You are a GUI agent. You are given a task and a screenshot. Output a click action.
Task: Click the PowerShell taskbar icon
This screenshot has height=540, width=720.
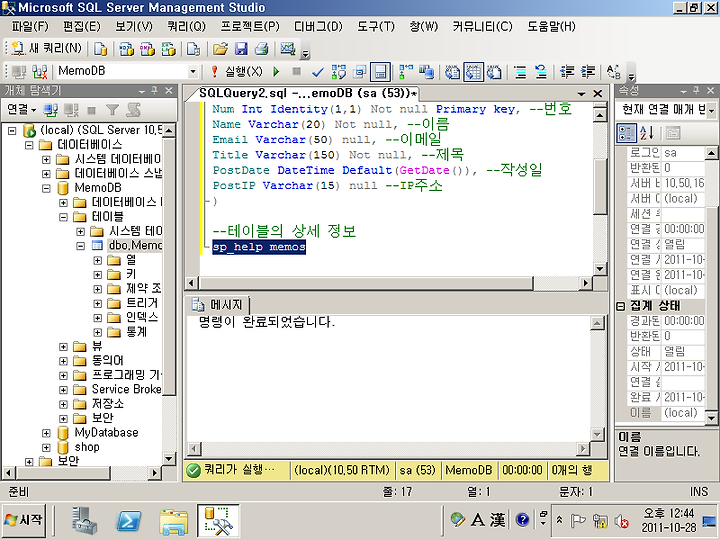coord(129,521)
